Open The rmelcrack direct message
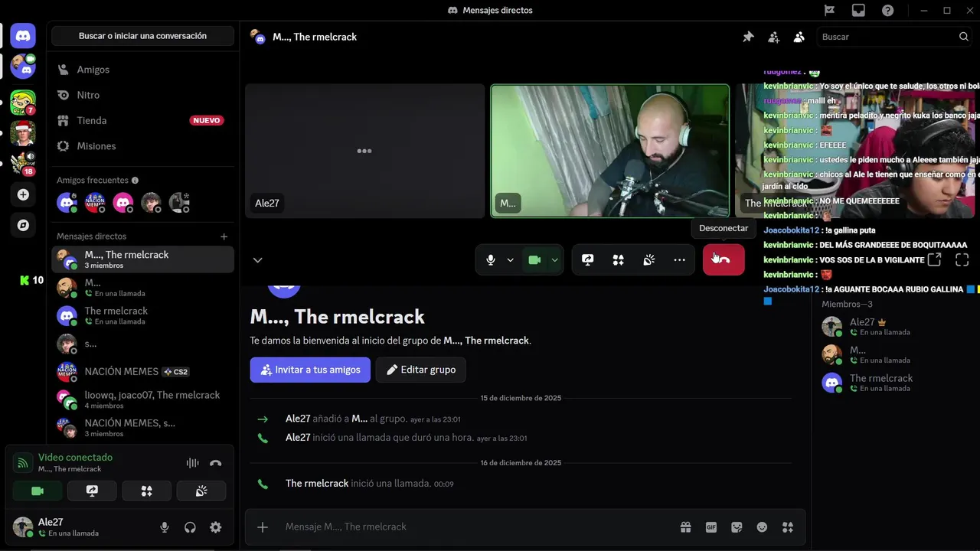The width and height of the screenshot is (980, 551). 143,315
